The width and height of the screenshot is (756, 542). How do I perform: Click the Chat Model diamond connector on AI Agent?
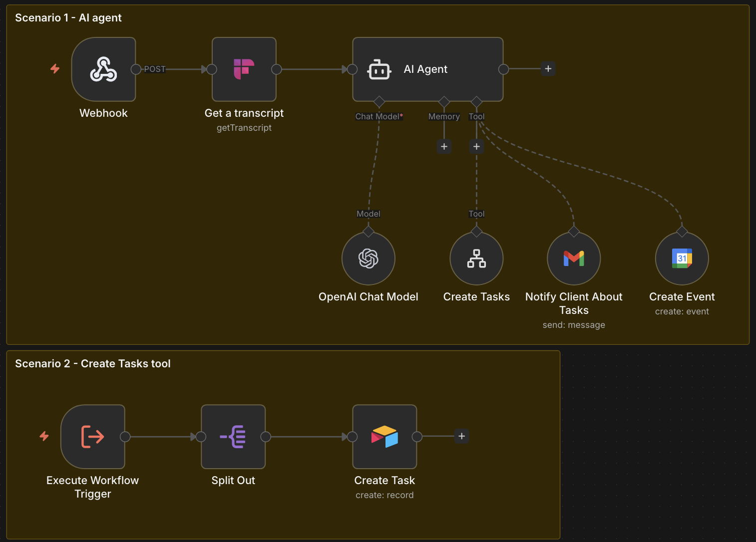tap(379, 102)
